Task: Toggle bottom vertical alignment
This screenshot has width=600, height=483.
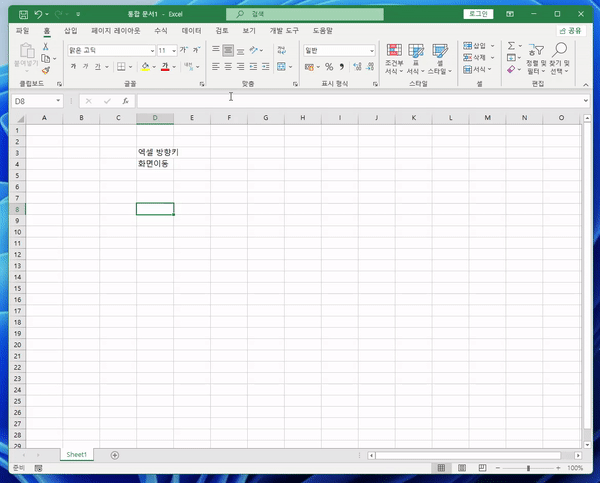Action: pyautogui.click(x=240, y=50)
